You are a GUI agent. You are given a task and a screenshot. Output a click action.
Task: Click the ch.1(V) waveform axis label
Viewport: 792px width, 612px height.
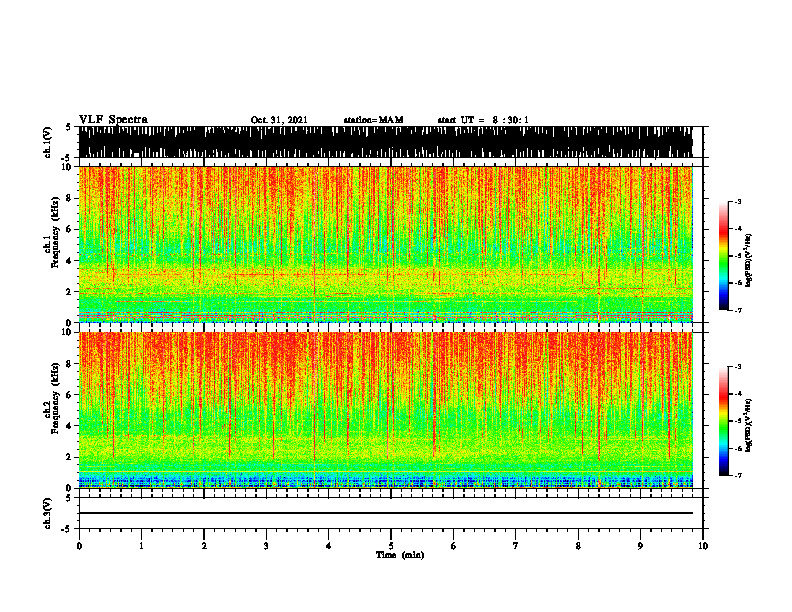47,142
